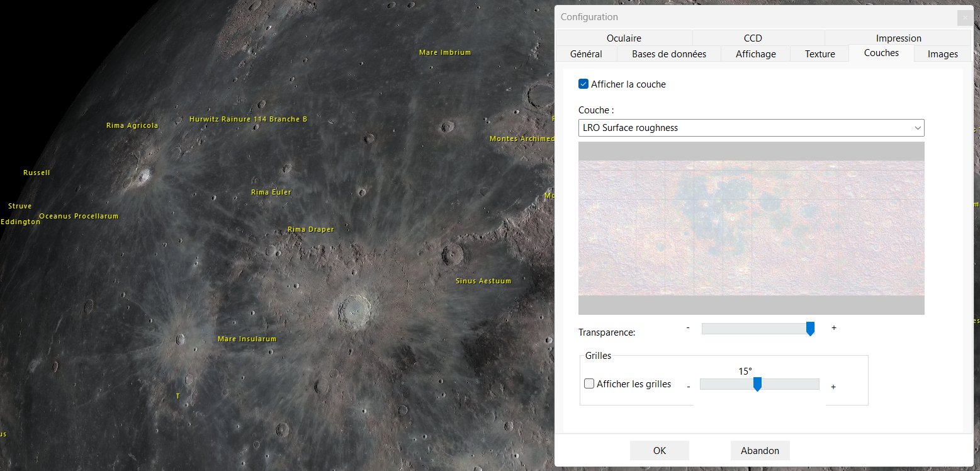This screenshot has height=471, width=980.
Task: Decrease transparency with the minus sign
Action: [x=688, y=327]
